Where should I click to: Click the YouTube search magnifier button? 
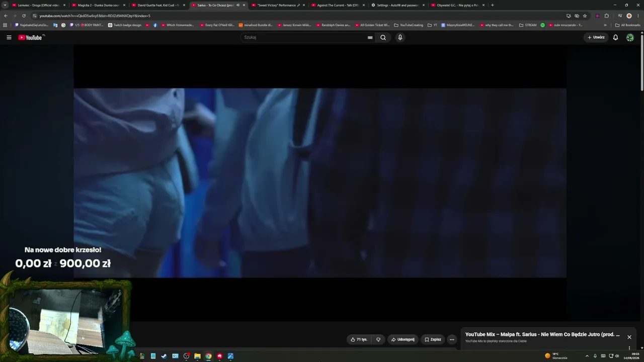coord(383,37)
